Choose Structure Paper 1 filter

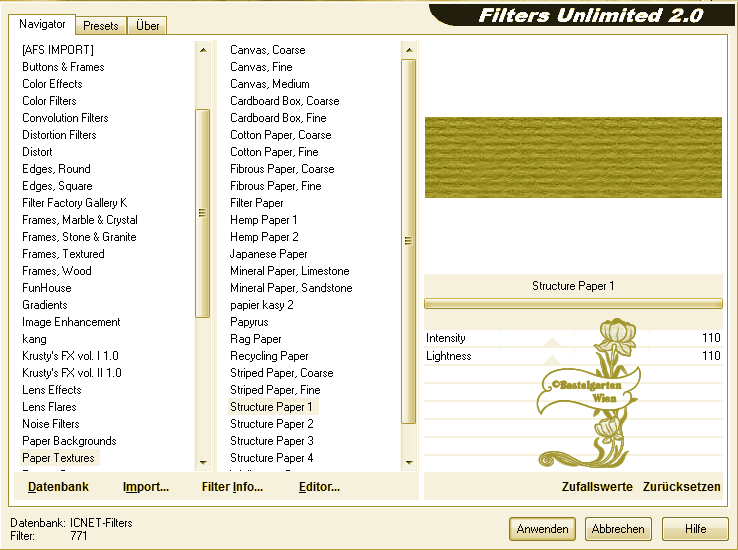click(x=271, y=407)
